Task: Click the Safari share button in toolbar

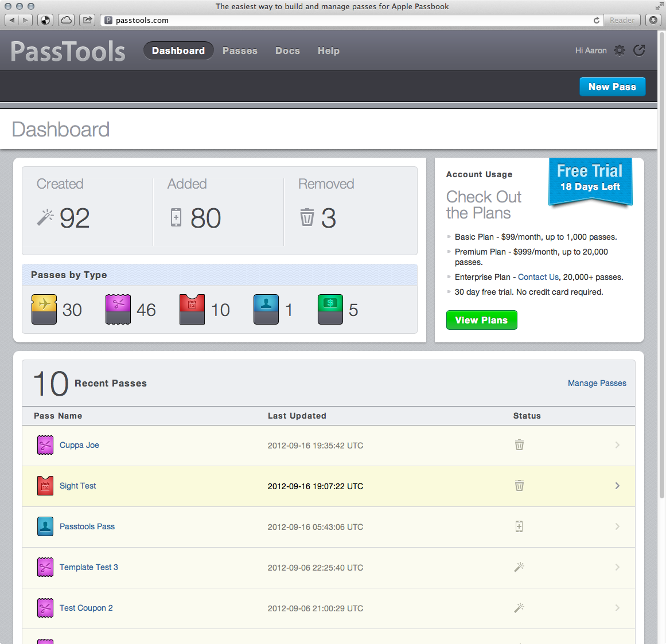Action: [x=87, y=20]
